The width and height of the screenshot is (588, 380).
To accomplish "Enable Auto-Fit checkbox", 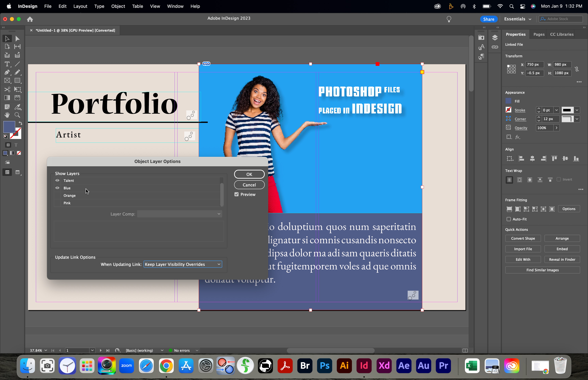I will [x=509, y=219].
